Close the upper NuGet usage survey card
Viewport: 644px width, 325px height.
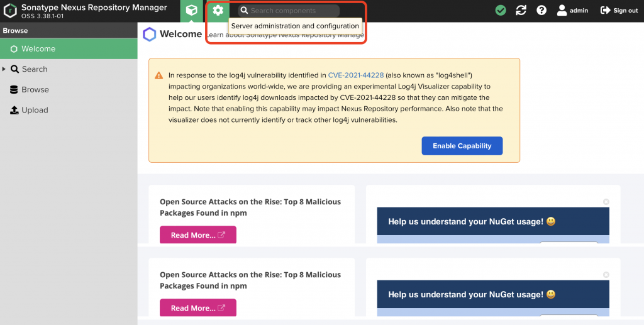pyautogui.click(x=606, y=202)
